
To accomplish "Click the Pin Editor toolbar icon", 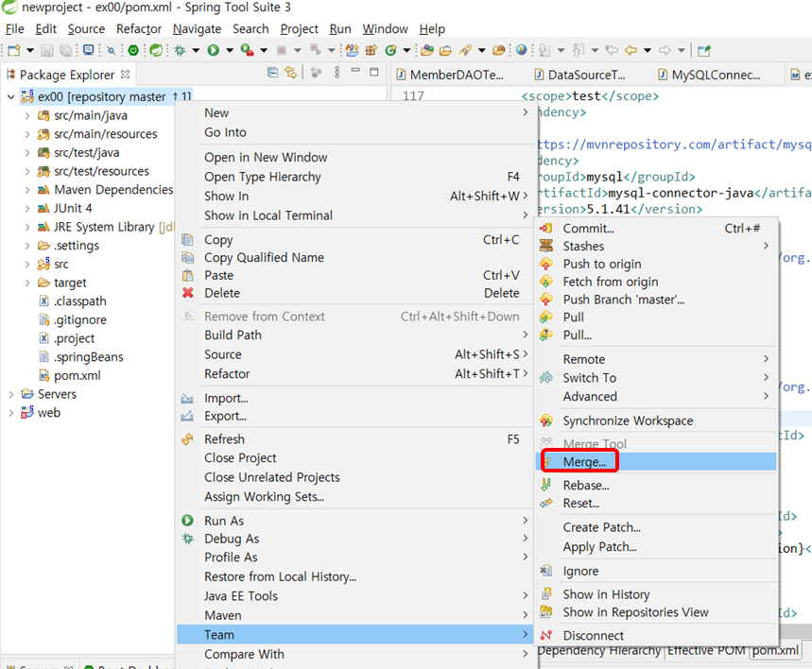I will 704,50.
